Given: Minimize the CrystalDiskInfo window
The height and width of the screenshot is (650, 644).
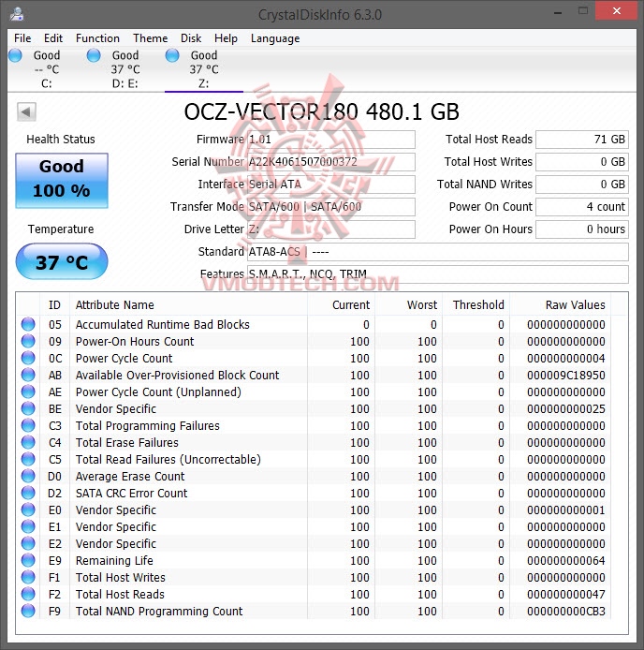Looking at the screenshot, I should click(558, 11).
